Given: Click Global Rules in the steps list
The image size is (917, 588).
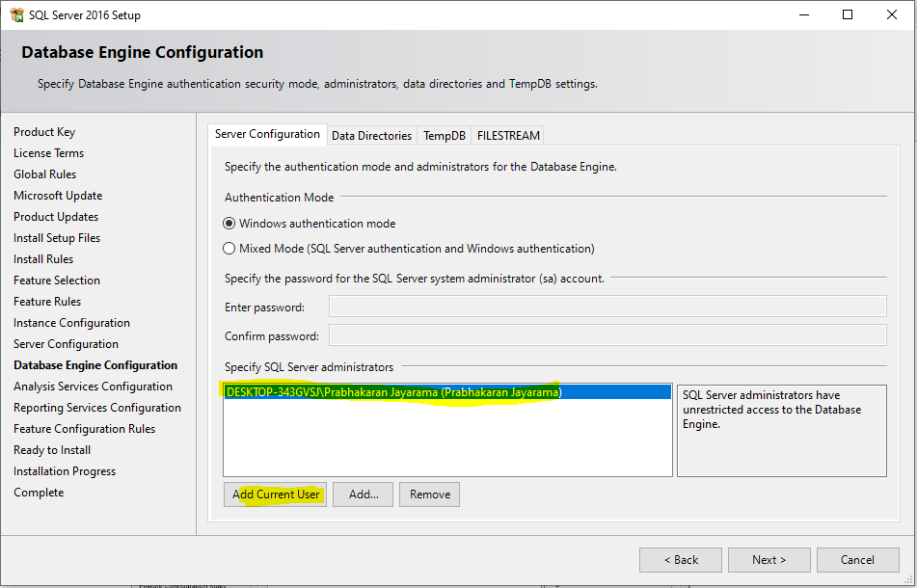Looking at the screenshot, I should [45, 174].
